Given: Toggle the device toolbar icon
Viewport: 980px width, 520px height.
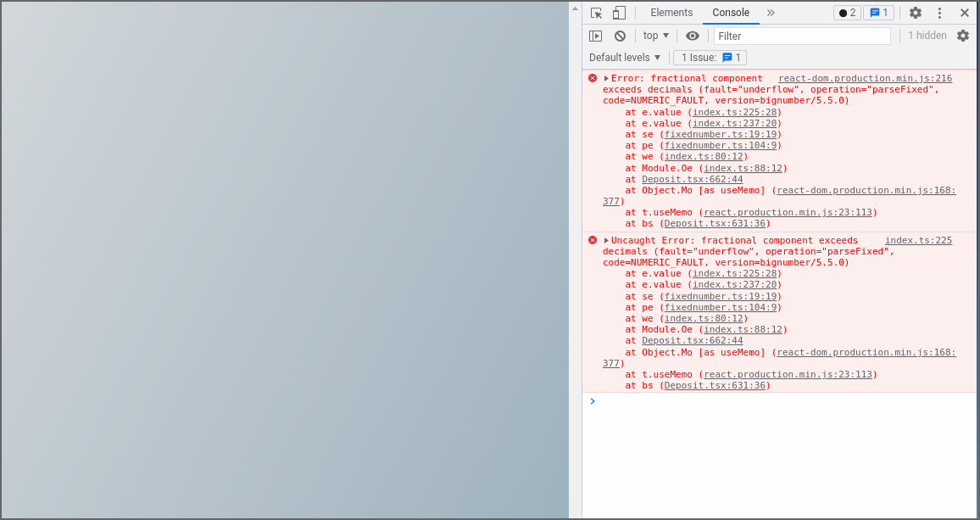Looking at the screenshot, I should [x=619, y=13].
